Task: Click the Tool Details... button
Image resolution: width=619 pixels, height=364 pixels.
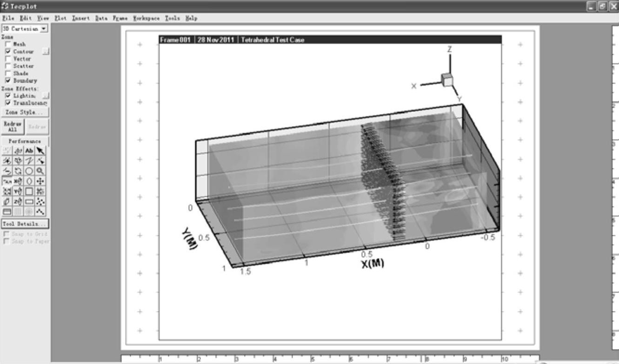Action: 25,224
